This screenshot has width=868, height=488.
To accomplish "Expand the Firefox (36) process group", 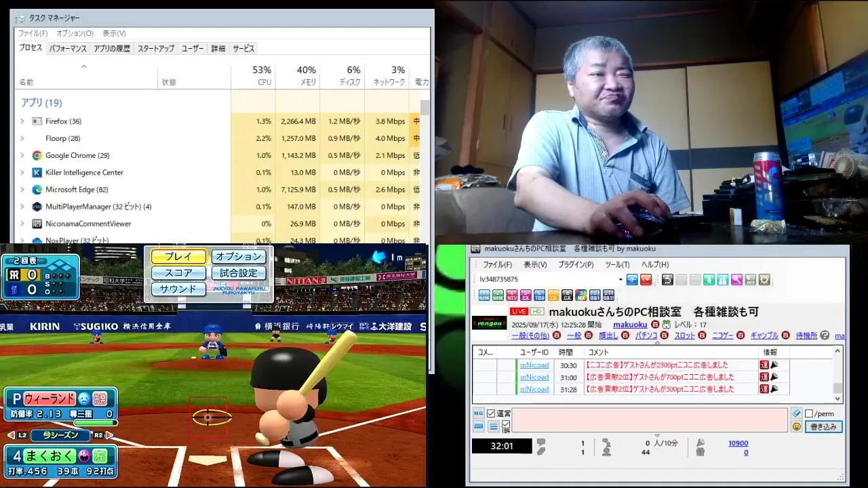I will click(22, 121).
